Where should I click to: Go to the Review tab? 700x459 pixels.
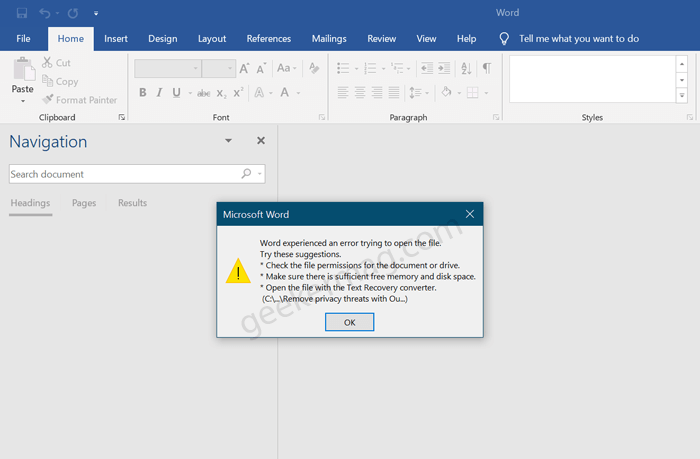382,39
